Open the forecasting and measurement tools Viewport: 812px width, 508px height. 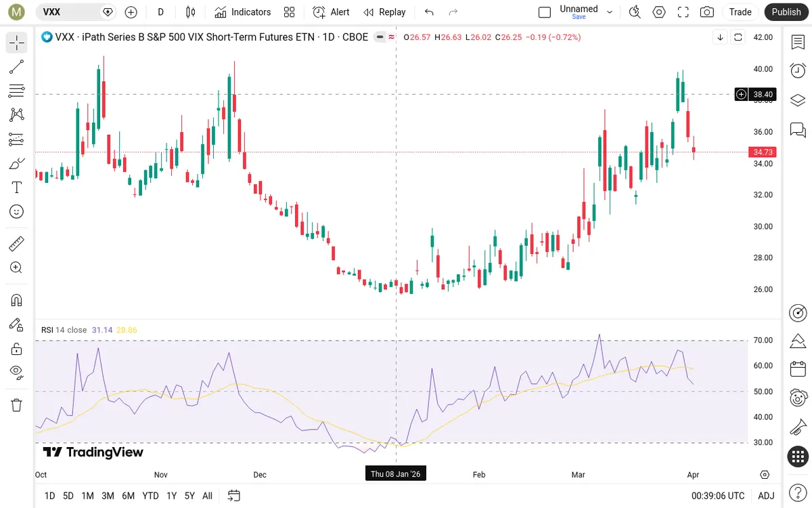(x=17, y=140)
